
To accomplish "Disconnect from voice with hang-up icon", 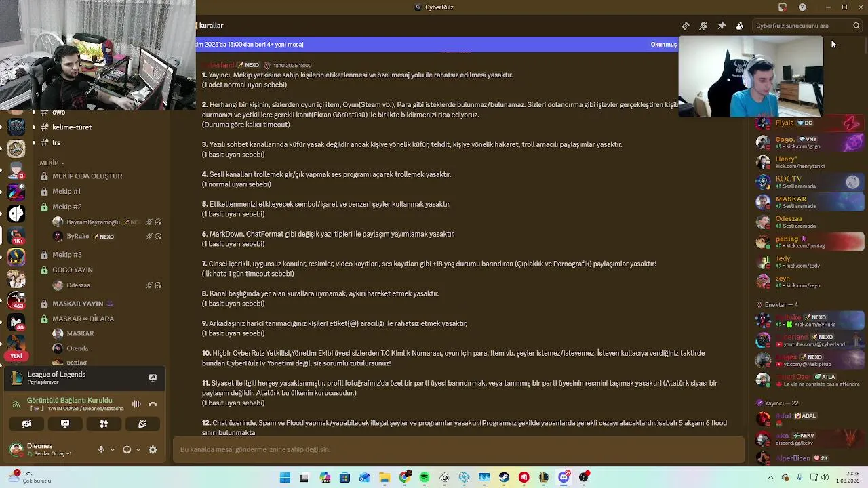I will pos(153,404).
